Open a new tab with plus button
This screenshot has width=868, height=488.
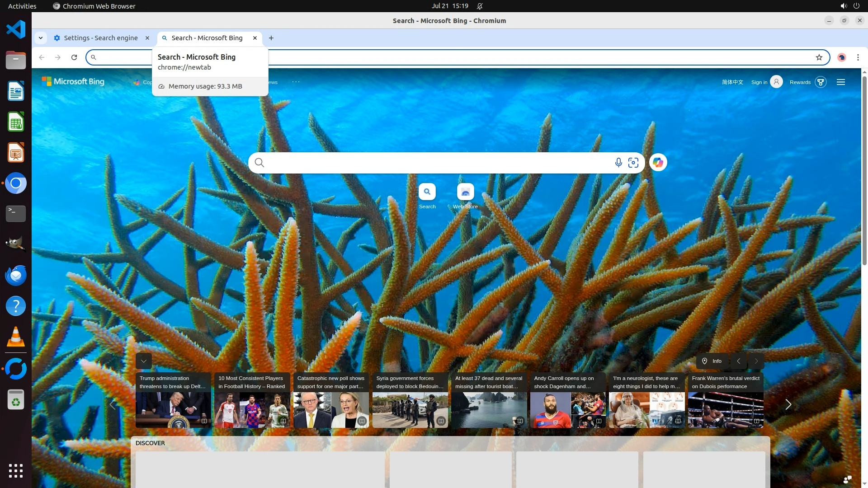(271, 38)
